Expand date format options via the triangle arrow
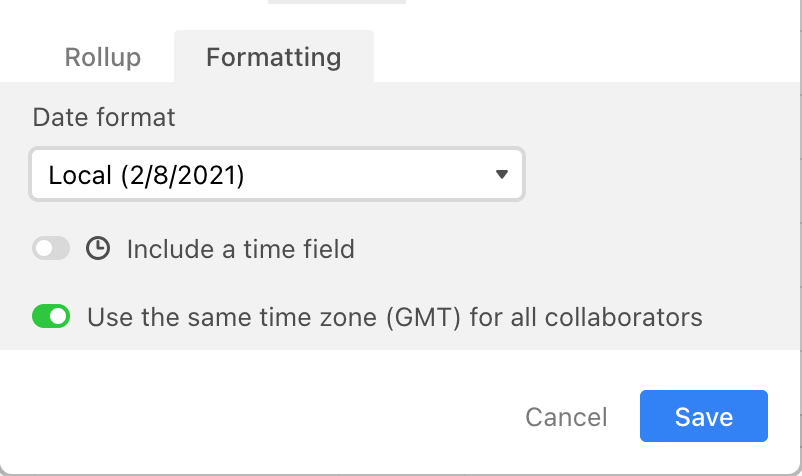The height and width of the screenshot is (476, 802). (502, 174)
